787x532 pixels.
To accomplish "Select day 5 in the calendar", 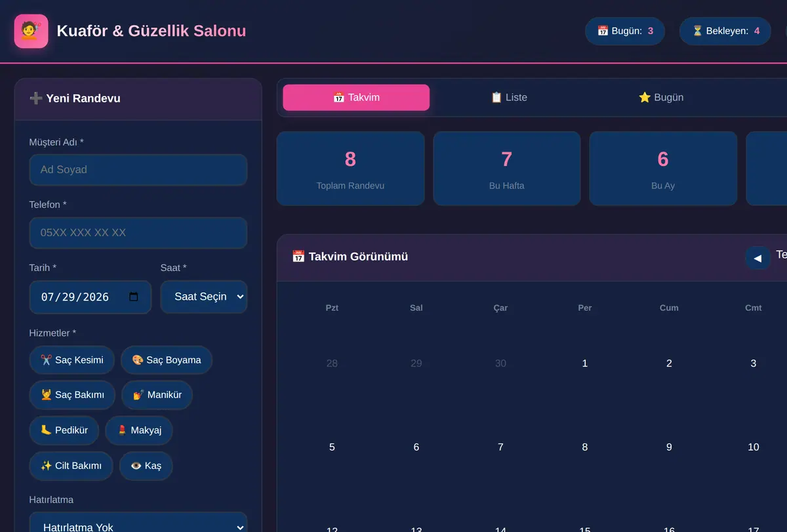I will pyautogui.click(x=332, y=447).
